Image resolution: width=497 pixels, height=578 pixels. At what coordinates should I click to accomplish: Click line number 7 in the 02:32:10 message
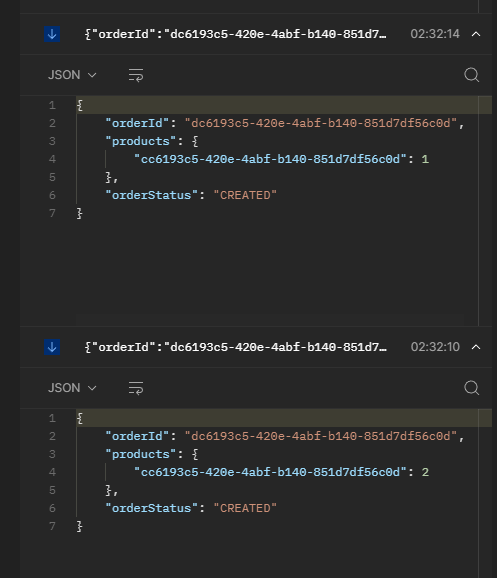[x=52, y=526]
